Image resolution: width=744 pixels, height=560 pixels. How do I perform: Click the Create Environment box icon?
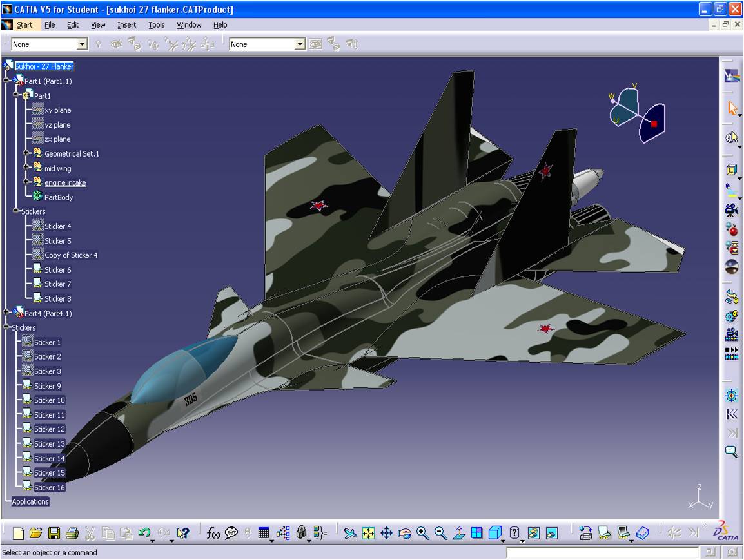coord(732,169)
